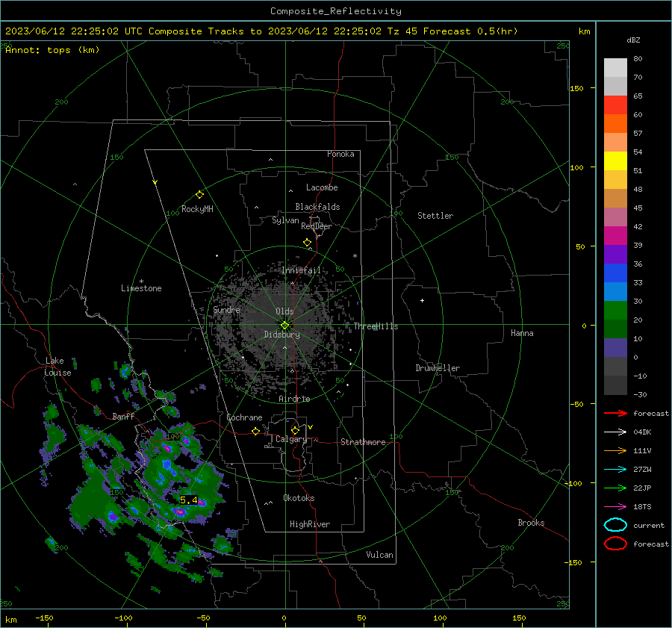Click the RedDeer city label

click(x=317, y=226)
